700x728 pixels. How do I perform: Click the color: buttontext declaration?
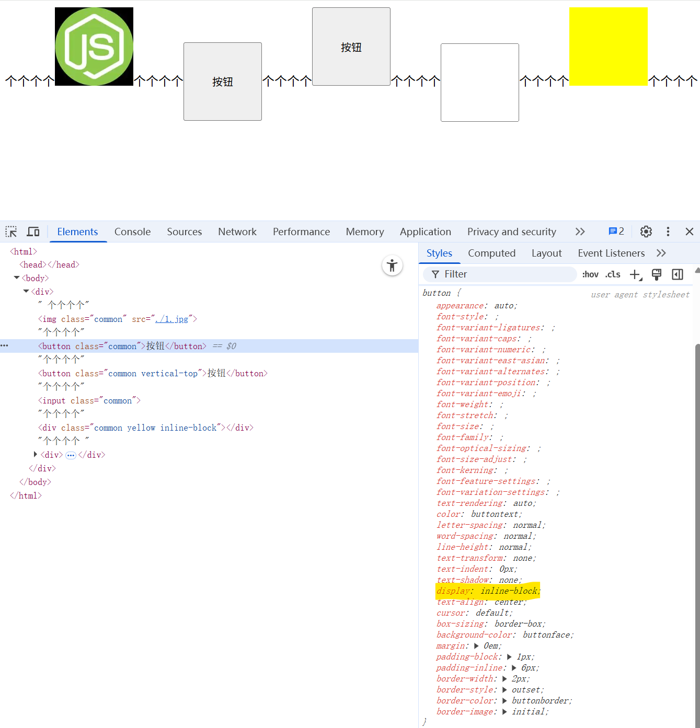[479, 514]
